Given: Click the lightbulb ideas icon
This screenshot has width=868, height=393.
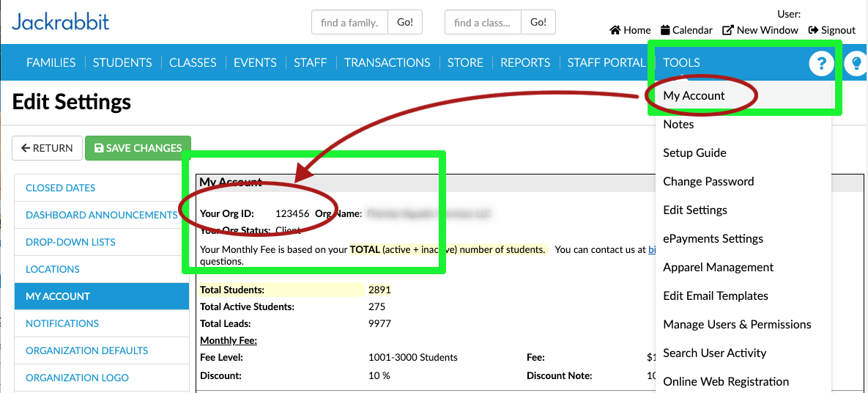Looking at the screenshot, I should (x=857, y=64).
